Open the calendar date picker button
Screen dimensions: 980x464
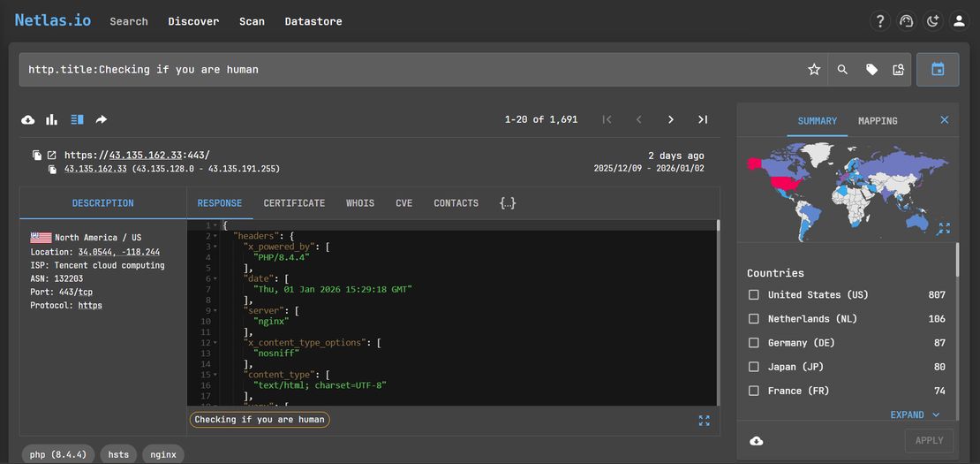[x=938, y=70]
